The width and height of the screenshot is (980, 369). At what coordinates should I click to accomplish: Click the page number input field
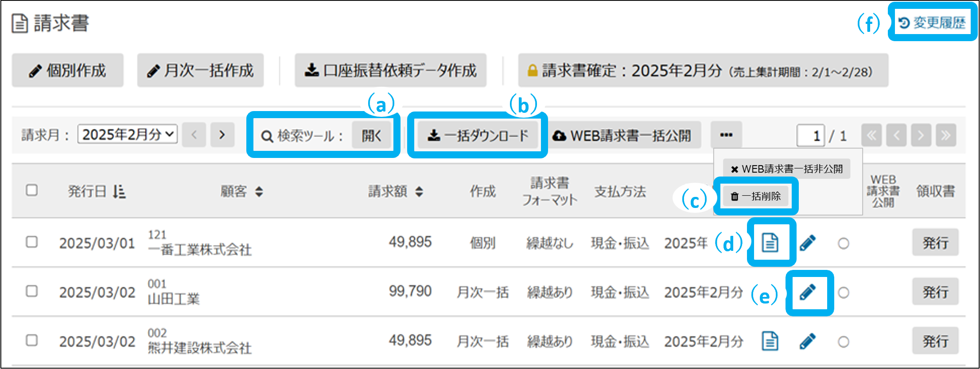coord(810,135)
